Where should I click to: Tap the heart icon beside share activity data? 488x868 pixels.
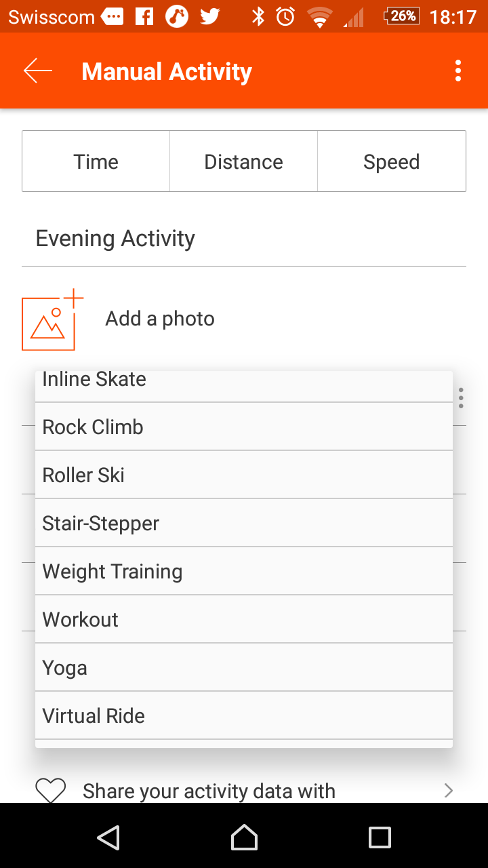coord(51,791)
